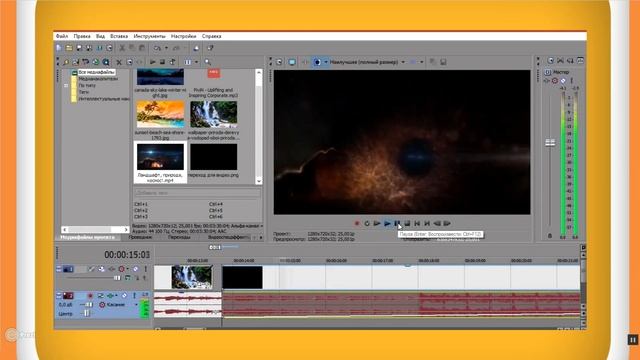Toggle loop playback button
The height and width of the screenshot is (360, 640).
click(x=367, y=223)
